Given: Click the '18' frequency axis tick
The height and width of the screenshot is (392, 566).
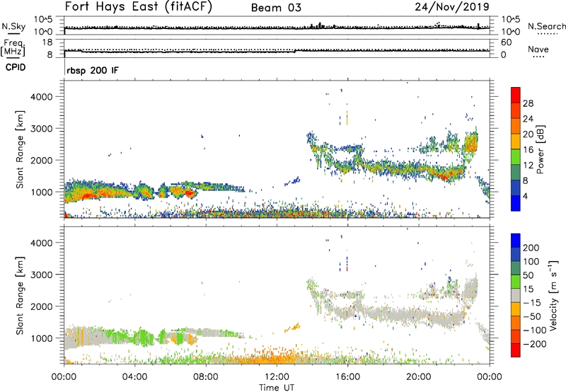Looking at the screenshot, I should tap(47, 42).
